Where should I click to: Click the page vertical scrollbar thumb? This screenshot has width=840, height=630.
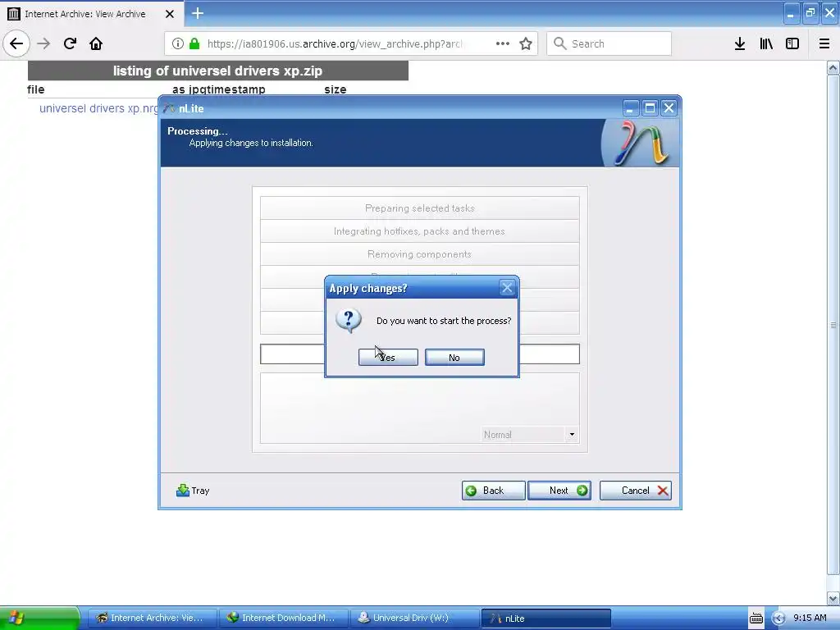pyautogui.click(x=833, y=325)
